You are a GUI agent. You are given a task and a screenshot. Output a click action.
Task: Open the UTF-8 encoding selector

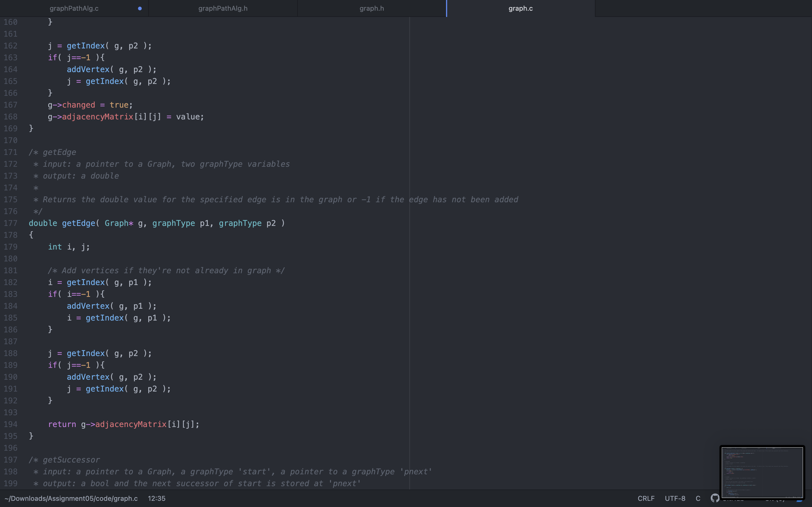[675, 498]
